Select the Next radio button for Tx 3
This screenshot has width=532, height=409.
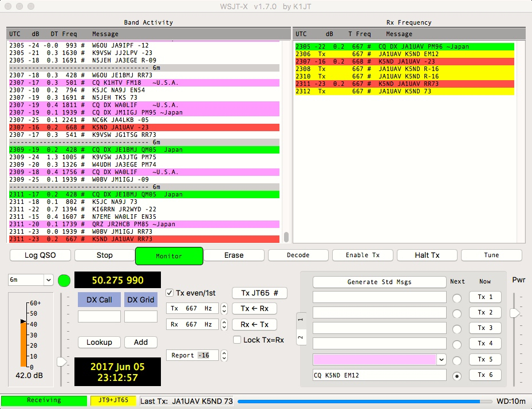click(457, 329)
